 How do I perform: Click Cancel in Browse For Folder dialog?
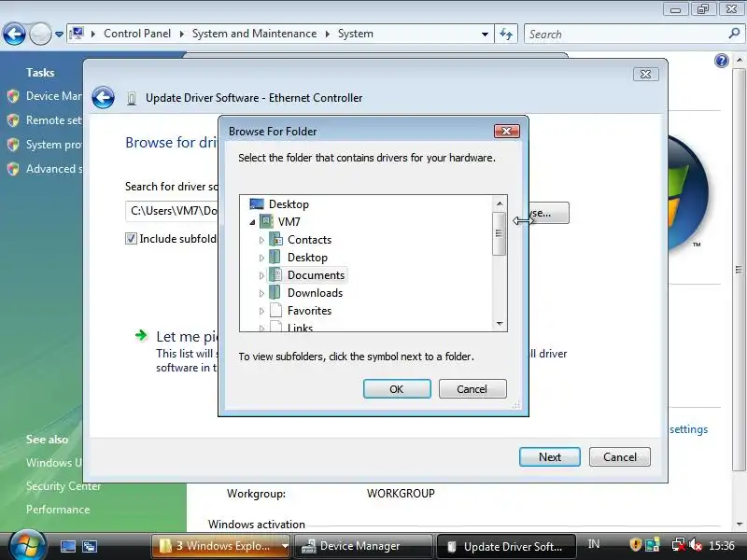coord(472,389)
